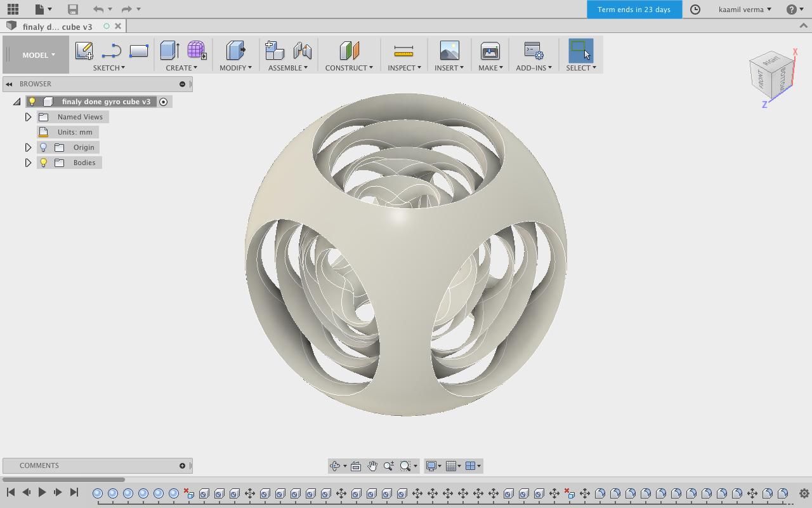The width and height of the screenshot is (812, 508).
Task: Expand the Bodies tree node
Action: coord(28,163)
